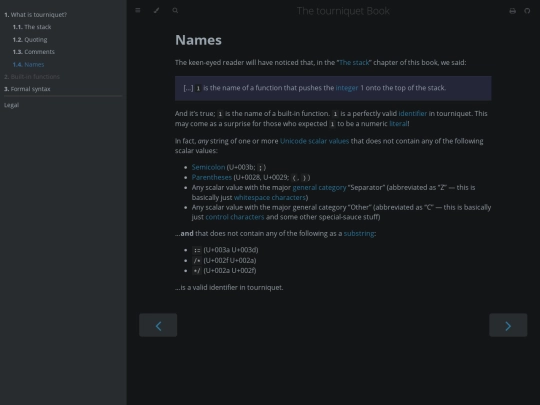Click the '(U+002f U+002a)' list item text

tap(230, 260)
